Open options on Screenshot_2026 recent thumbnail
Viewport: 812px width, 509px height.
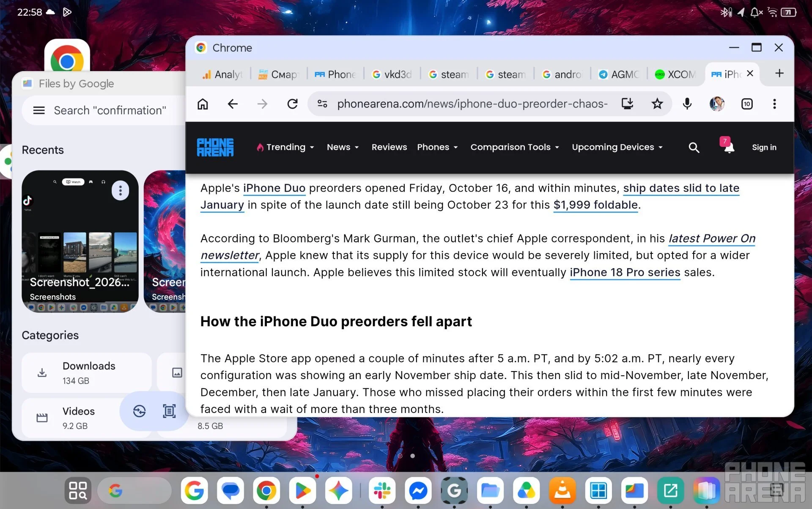point(121,191)
